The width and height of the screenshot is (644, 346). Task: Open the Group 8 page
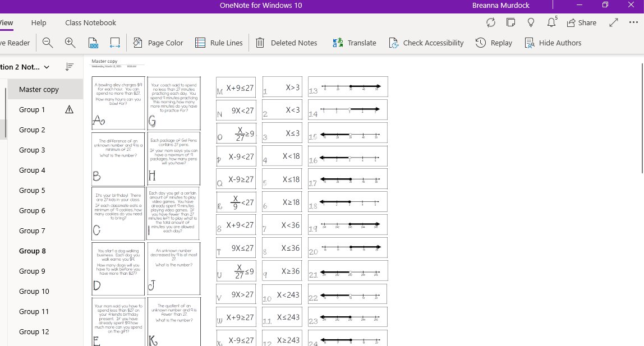(x=45, y=251)
